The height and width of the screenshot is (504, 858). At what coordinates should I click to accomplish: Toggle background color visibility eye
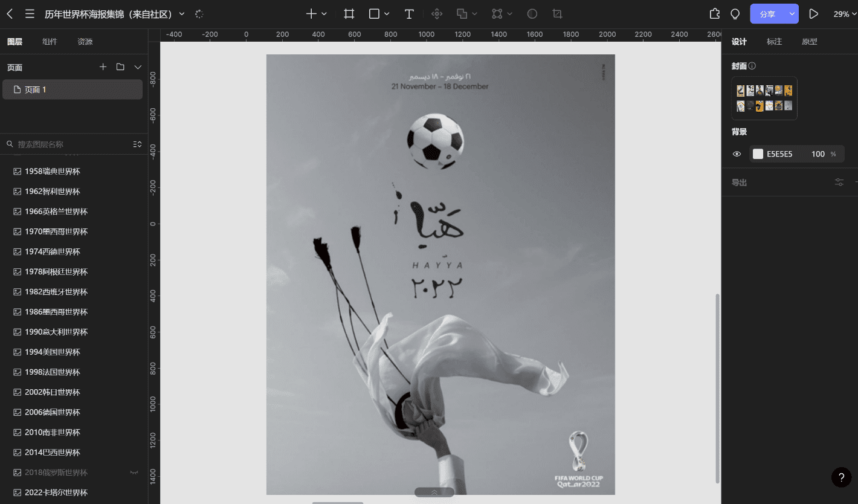(x=737, y=154)
